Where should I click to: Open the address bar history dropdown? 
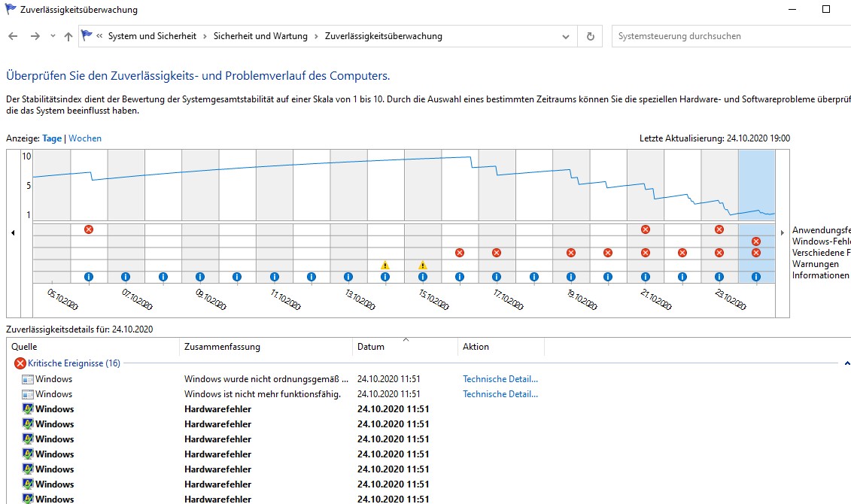pyautogui.click(x=566, y=36)
